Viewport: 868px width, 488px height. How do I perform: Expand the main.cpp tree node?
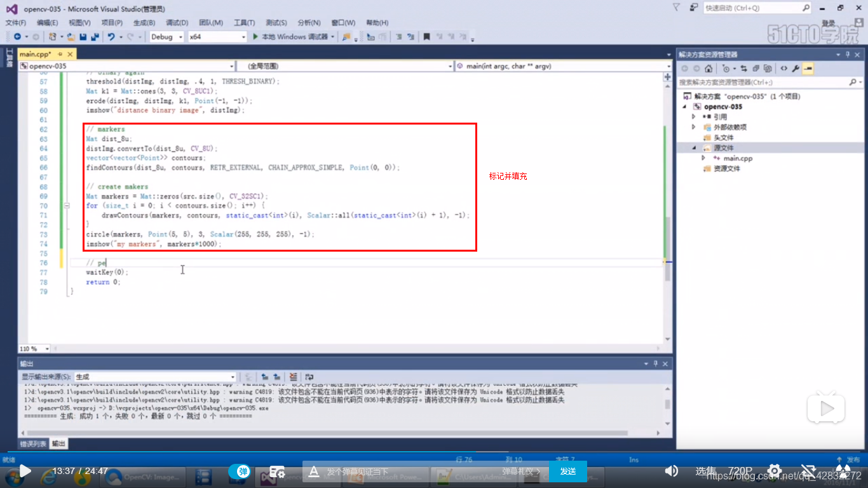point(703,158)
